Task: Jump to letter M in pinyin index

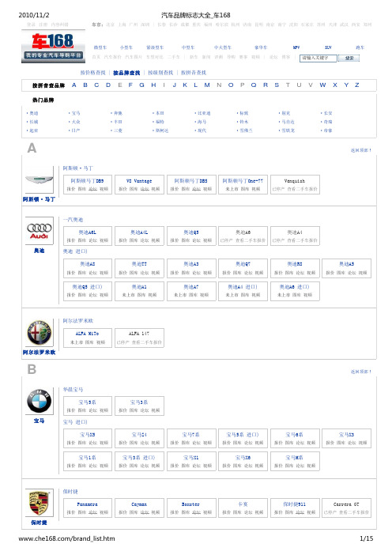Action: click(x=207, y=85)
